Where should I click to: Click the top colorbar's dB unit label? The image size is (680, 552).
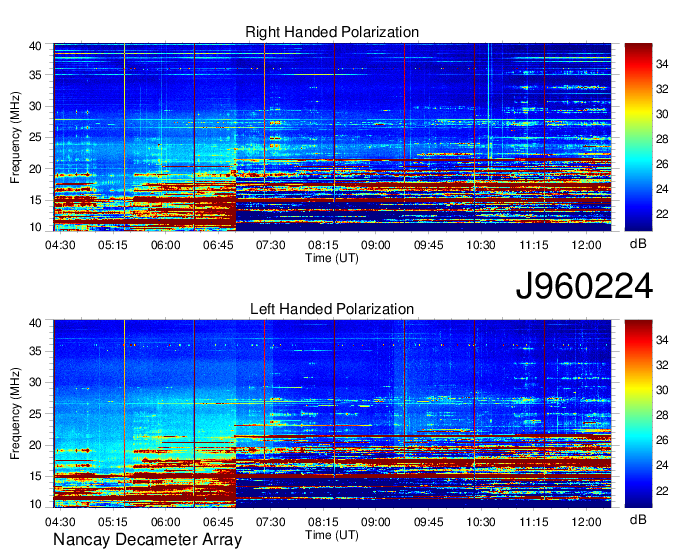(638, 244)
